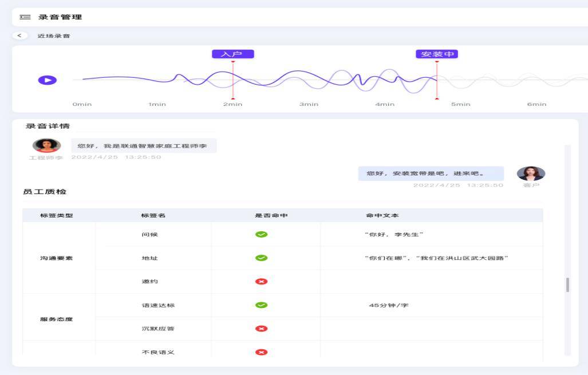The width and height of the screenshot is (588, 375).
Task: Click the back arrow next to 近场录音
Action: (20, 36)
